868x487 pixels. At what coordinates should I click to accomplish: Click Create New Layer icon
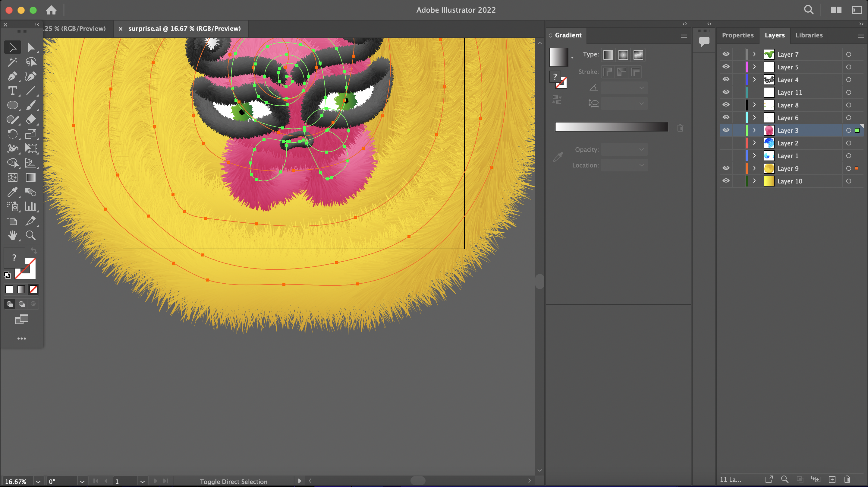(x=832, y=479)
